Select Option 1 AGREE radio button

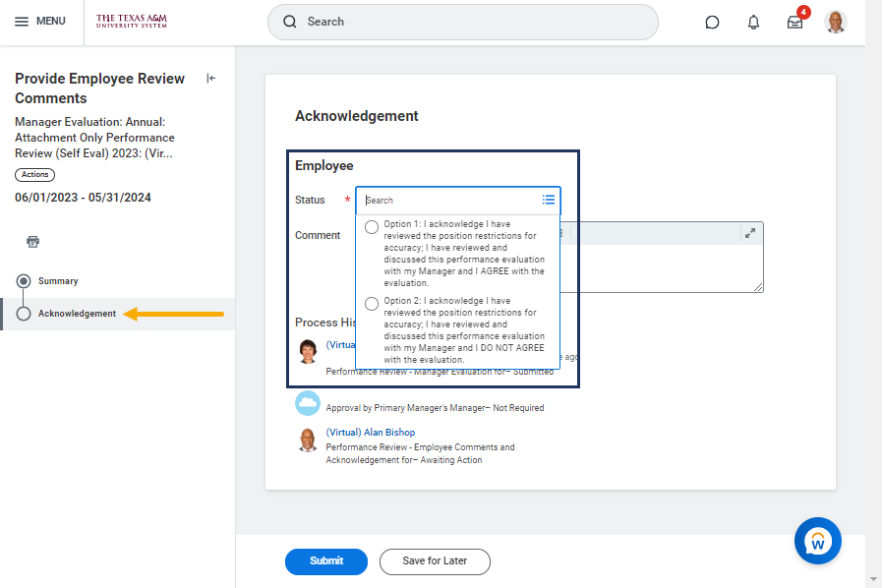coord(372,227)
